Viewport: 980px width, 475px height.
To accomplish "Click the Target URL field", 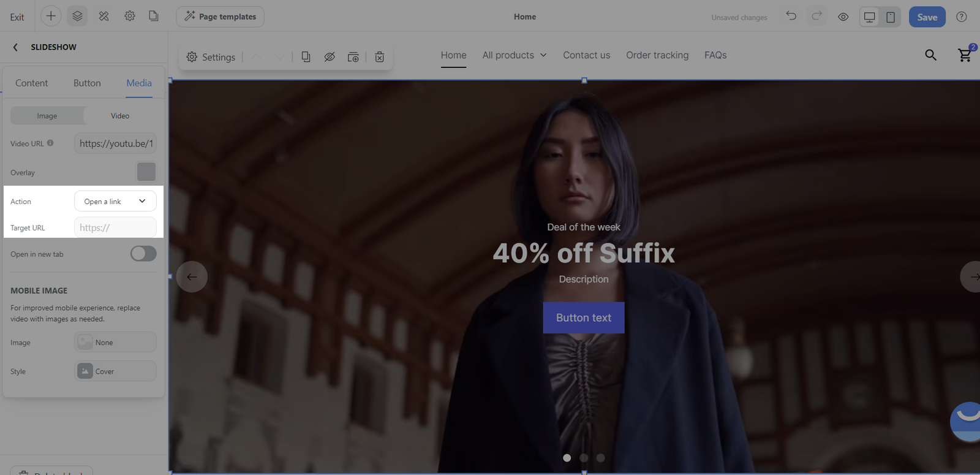I will pos(115,227).
